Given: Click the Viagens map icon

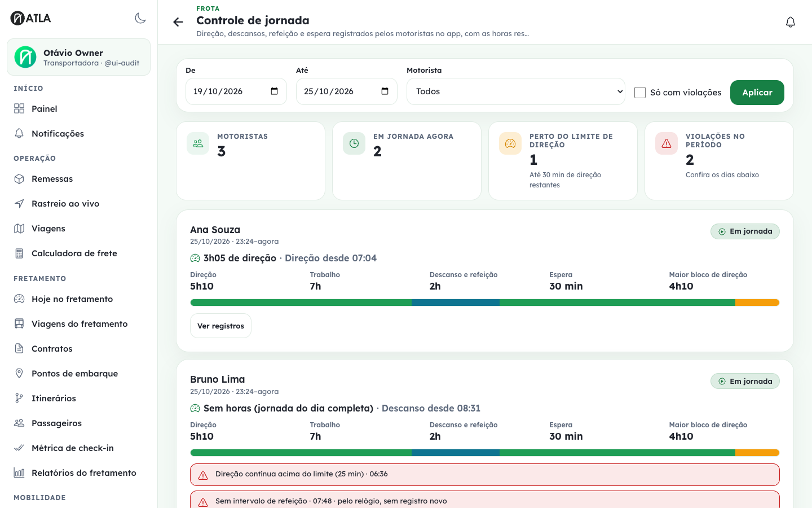Looking at the screenshot, I should click(19, 229).
